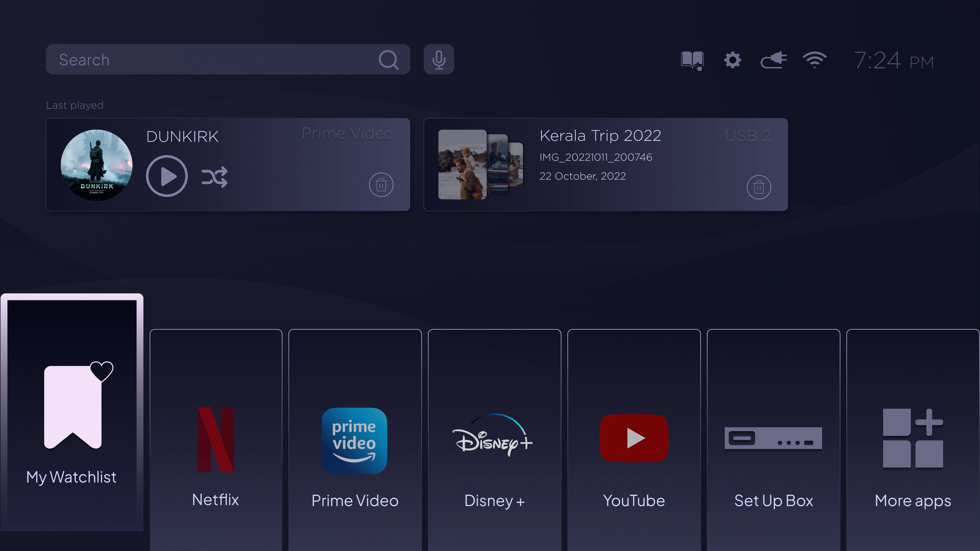This screenshot has width=980, height=551.
Task: Click the red YouTube play logo
Action: 634,438
